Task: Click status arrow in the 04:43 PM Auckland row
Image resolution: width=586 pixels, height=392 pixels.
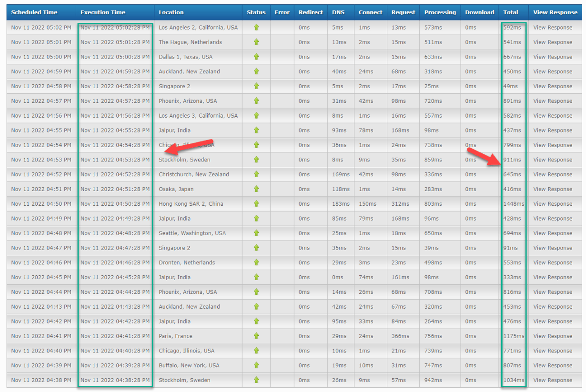Action: click(256, 306)
